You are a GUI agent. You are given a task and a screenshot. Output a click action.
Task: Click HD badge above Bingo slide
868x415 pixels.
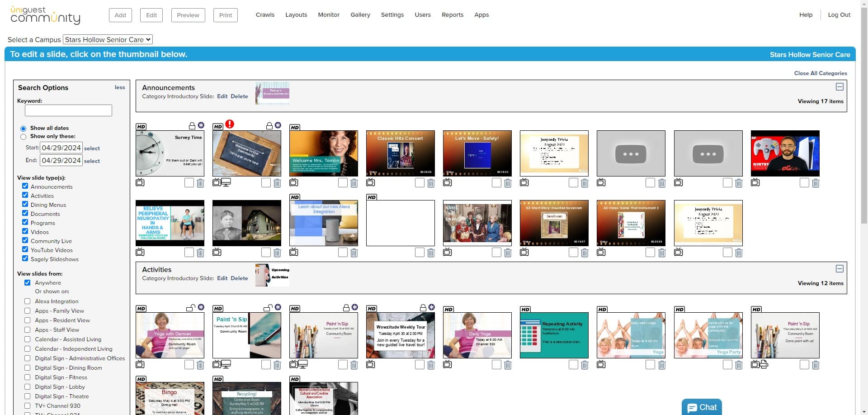click(x=141, y=379)
